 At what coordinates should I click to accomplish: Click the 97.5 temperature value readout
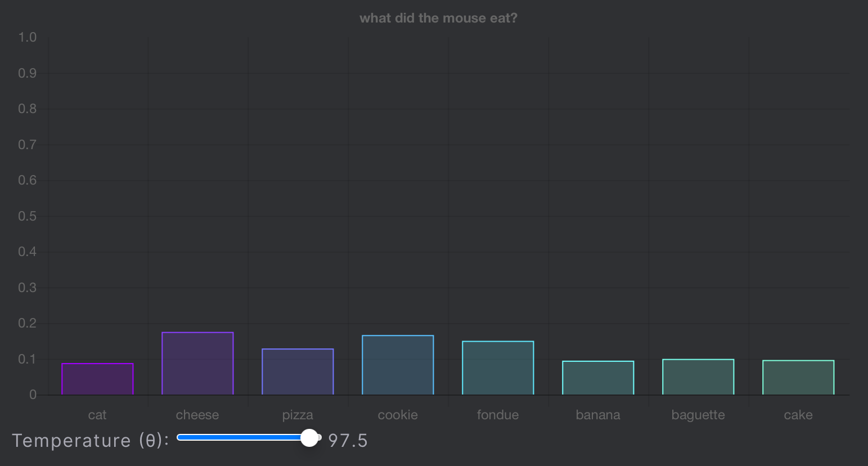coord(348,441)
